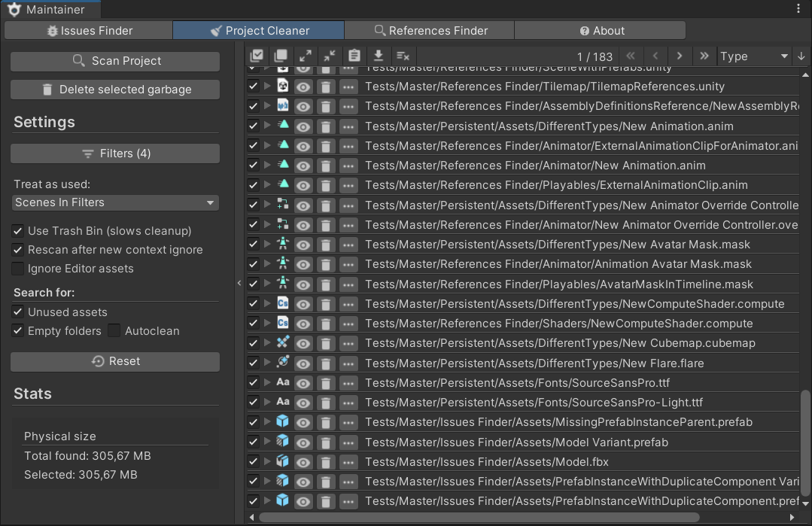Open more options for Model.fbx row
Viewport: 812px width, 526px height.
pyautogui.click(x=348, y=462)
